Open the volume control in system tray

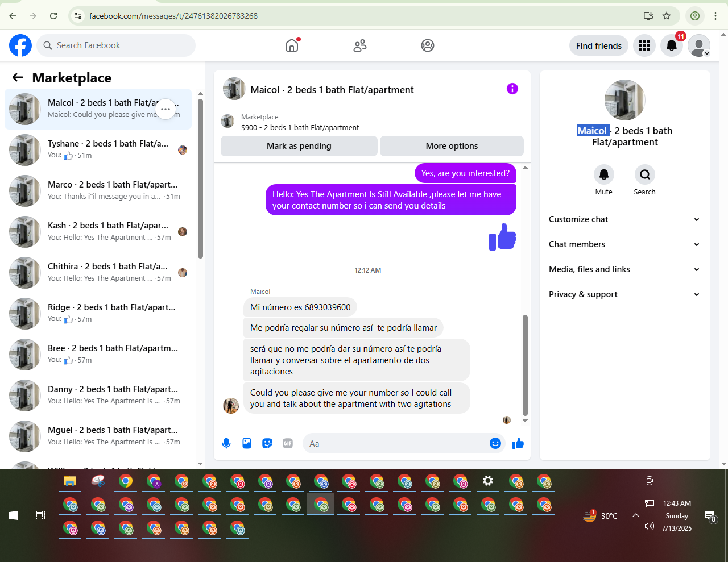click(x=650, y=526)
